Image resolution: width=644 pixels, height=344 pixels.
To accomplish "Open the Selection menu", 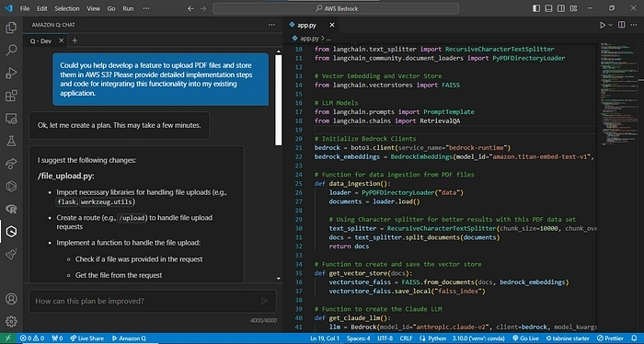I will 67,8.
